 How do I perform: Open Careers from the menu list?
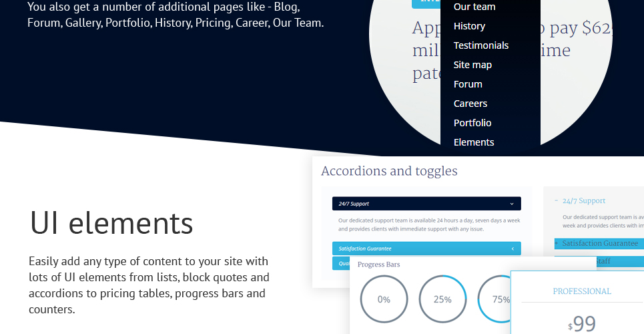click(x=470, y=104)
